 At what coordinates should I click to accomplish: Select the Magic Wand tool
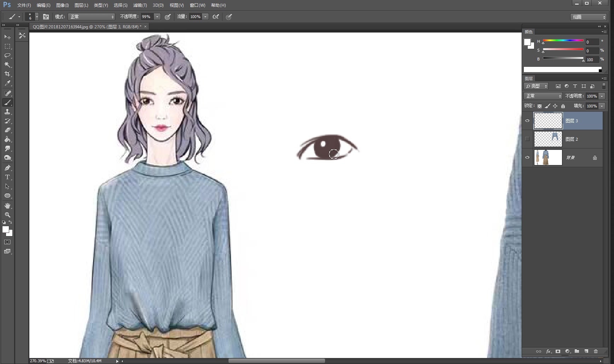pos(7,65)
